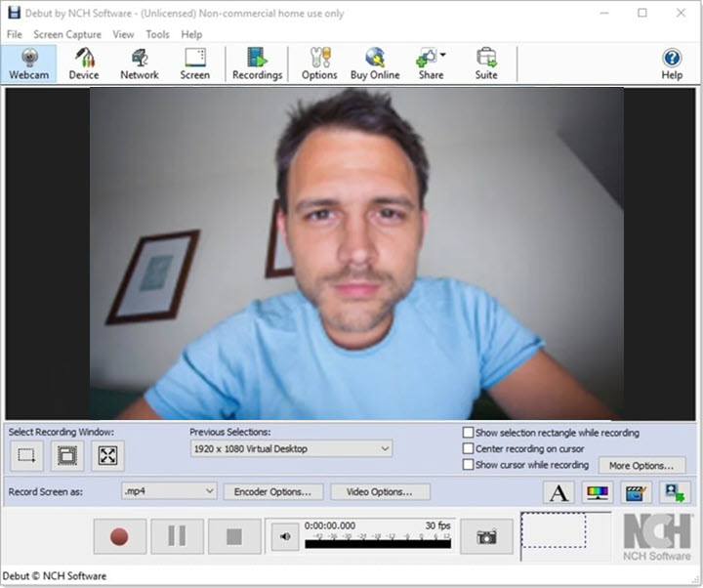Select the Webcam capture source
Screen dimensions: 703x588
coord(29,63)
